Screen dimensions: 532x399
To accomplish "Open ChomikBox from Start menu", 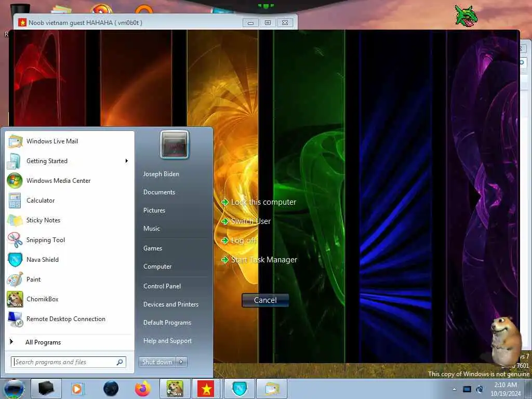I will [70, 299].
